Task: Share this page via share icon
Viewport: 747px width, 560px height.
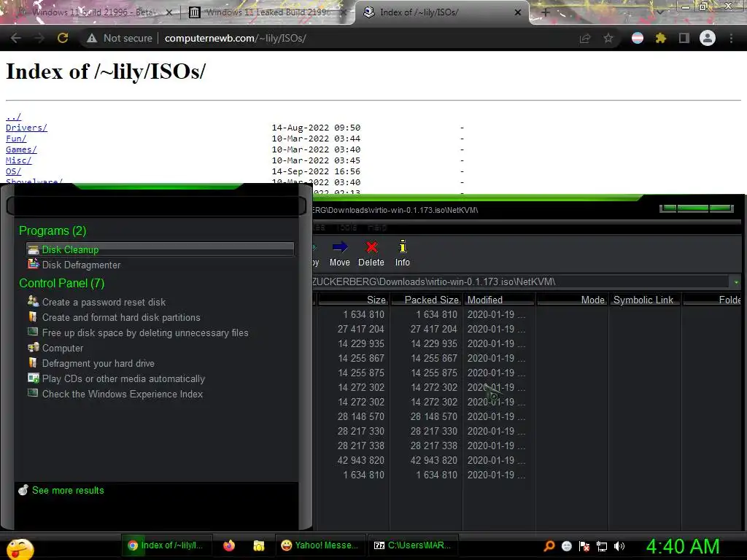Action: pos(585,38)
